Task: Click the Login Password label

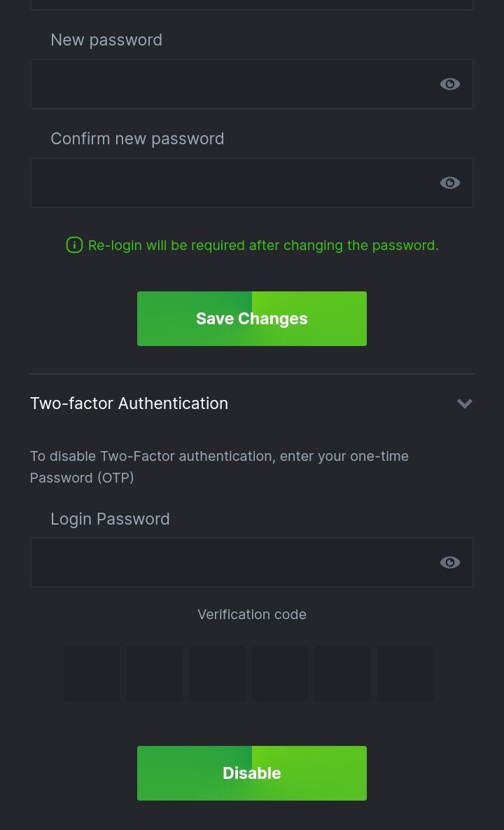Action: [110, 519]
